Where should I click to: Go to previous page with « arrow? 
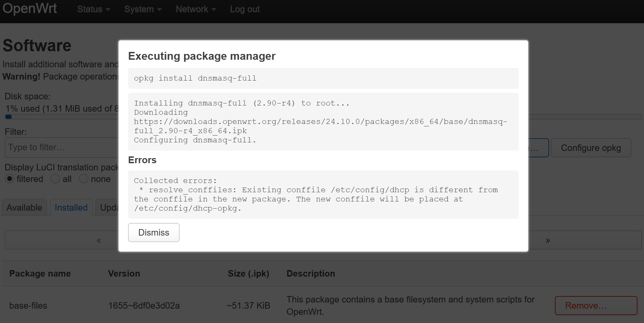tap(99, 240)
